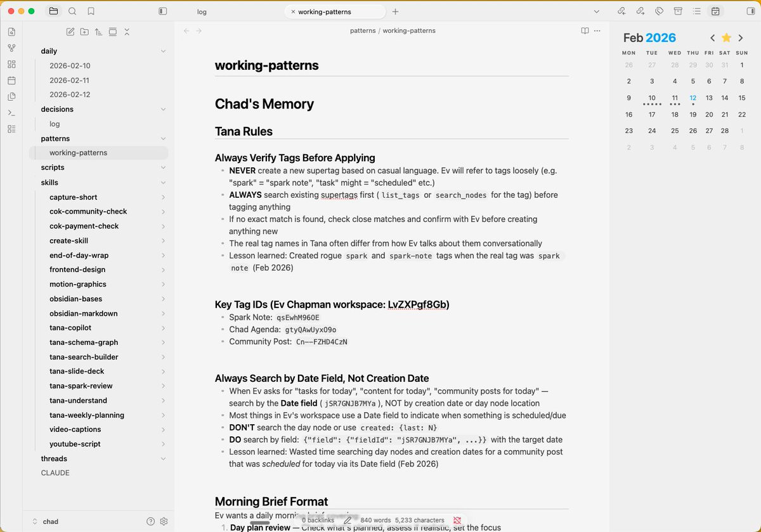
Task: Change file explorer sort order
Action: click(98, 32)
